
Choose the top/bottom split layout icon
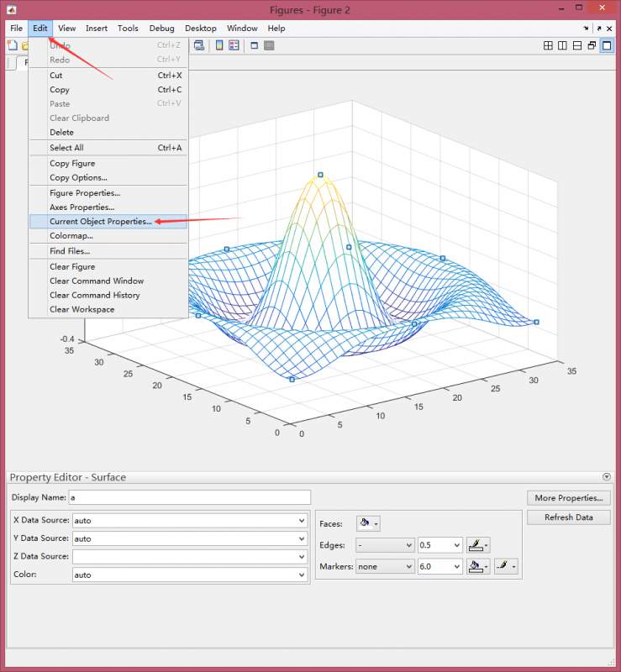pyautogui.click(x=577, y=45)
